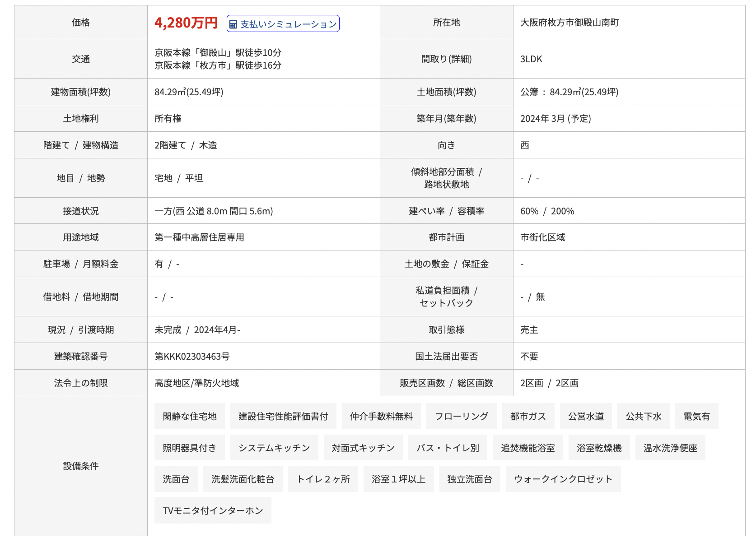The width and height of the screenshot is (756, 547).
Task: Select the 温水洗浄便座 tag
Action: coord(670,448)
